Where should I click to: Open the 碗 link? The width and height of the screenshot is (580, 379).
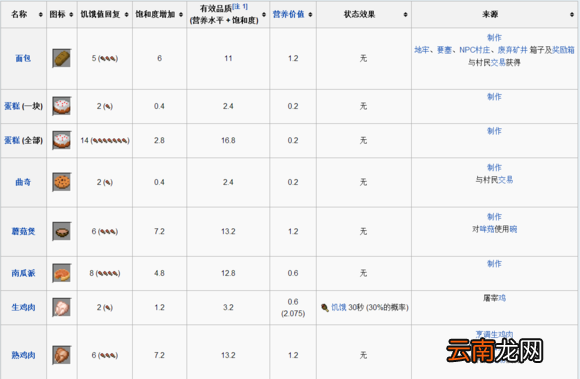pos(513,229)
